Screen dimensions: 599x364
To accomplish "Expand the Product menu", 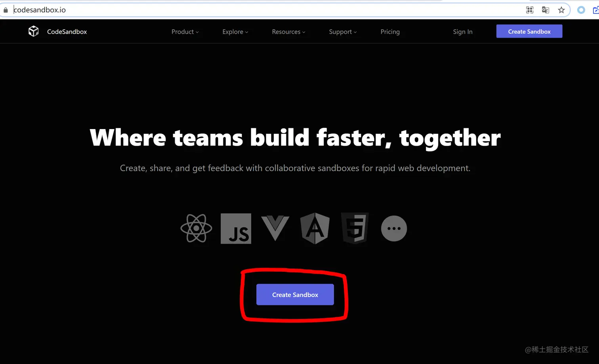I will point(185,32).
